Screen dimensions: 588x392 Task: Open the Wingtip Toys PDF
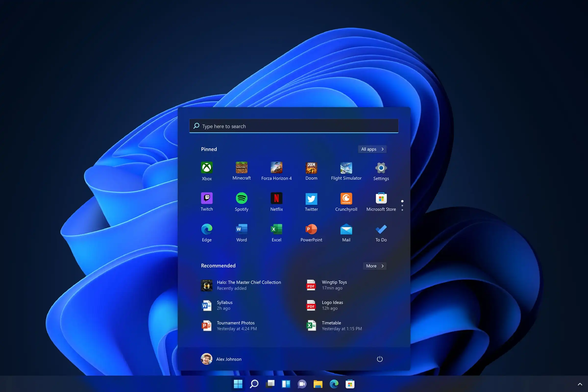pos(334,285)
